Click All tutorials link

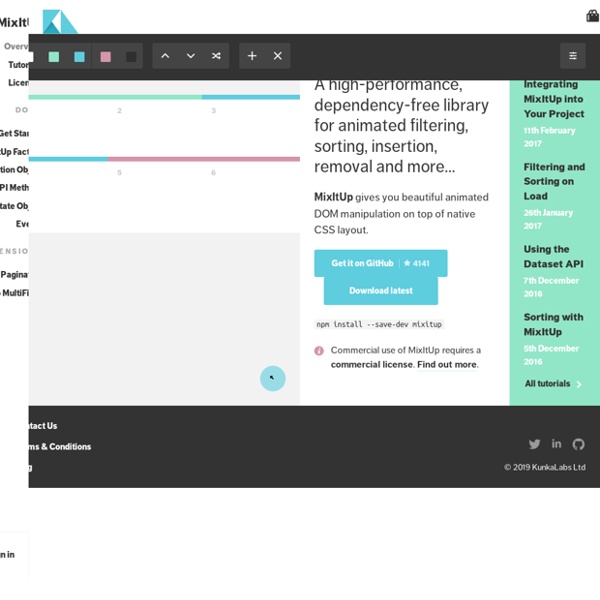pos(548,383)
